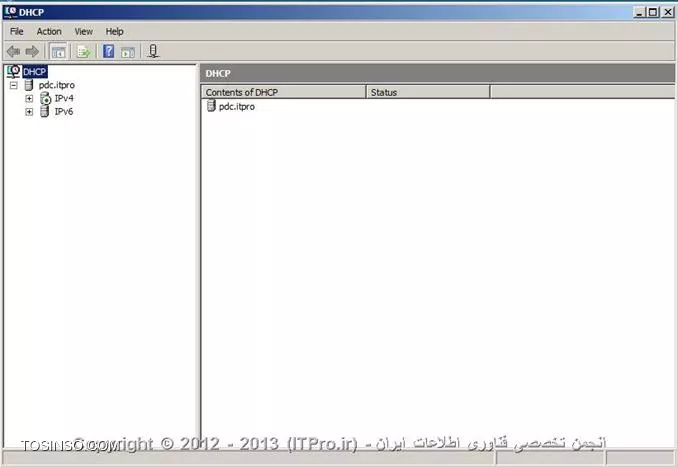
Task: Select pdc.itpro server in console tree
Action: pos(57,85)
